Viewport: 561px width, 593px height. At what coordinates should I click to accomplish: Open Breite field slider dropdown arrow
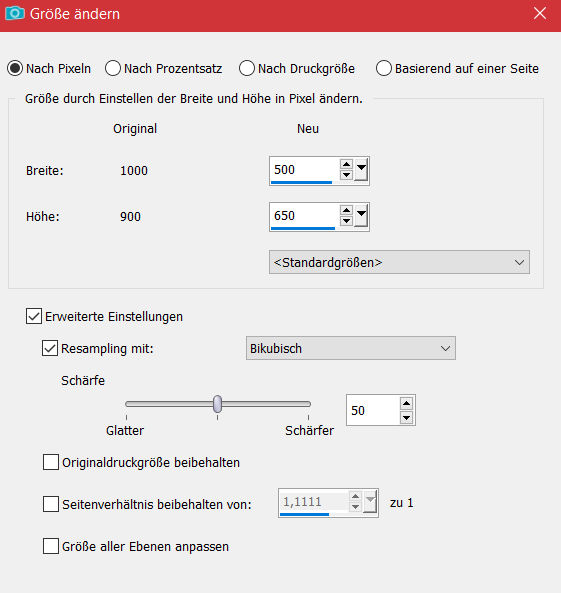(x=361, y=169)
